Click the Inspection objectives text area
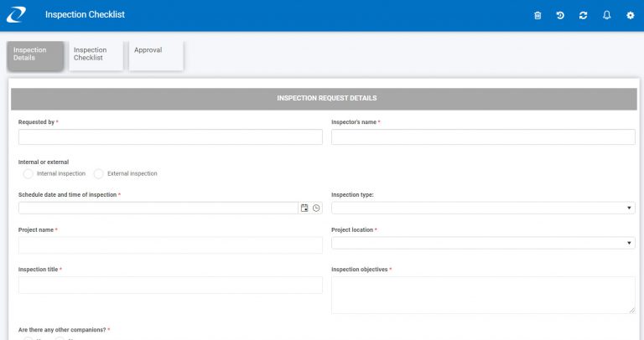This screenshot has width=644, height=340. 483,296
